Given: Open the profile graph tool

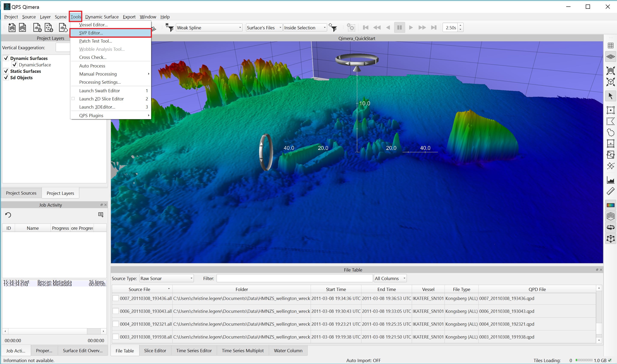Looking at the screenshot, I should tap(610, 180).
